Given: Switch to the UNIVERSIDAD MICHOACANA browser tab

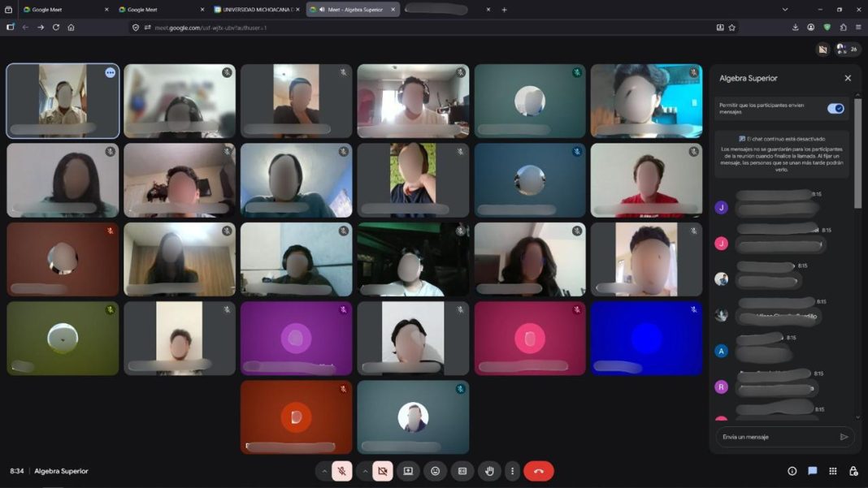Looking at the screenshot, I should click(256, 10).
